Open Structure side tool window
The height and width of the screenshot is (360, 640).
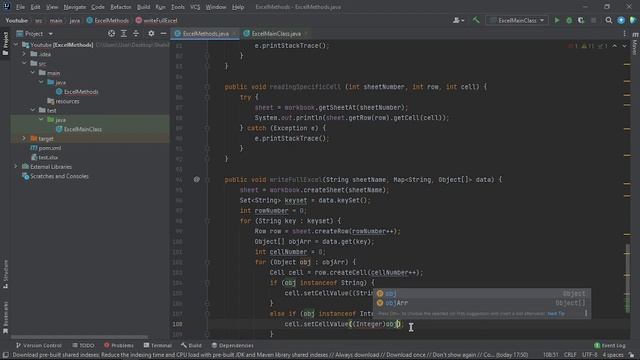click(x=5, y=273)
